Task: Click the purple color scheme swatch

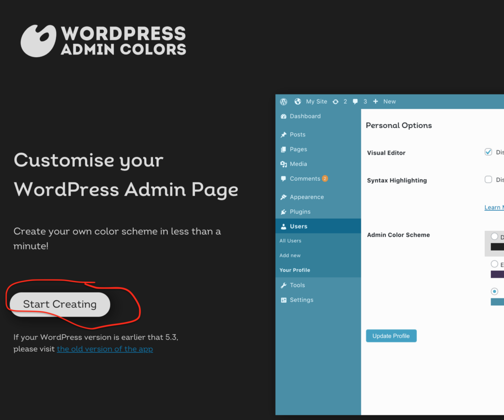Action: pyautogui.click(x=497, y=274)
